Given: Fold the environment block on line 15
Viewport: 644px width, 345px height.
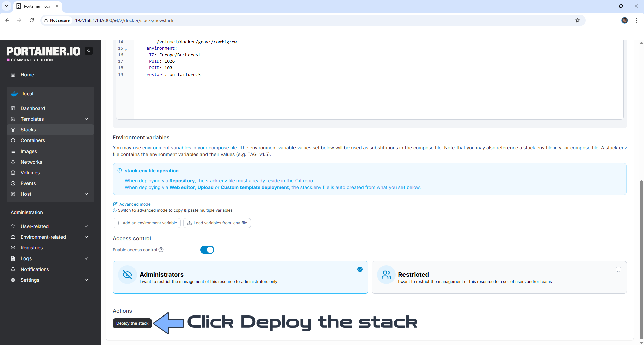Looking at the screenshot, I should (x=126, y=49).
